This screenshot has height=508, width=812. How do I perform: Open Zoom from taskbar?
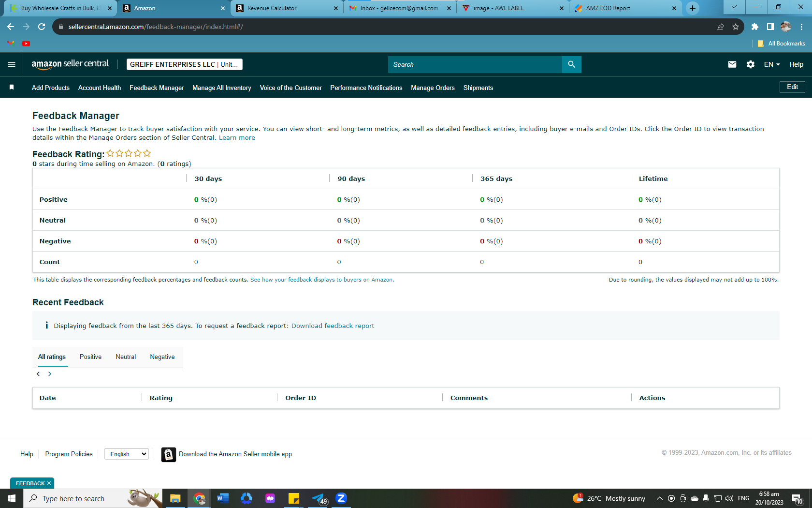tap(341, 498)
